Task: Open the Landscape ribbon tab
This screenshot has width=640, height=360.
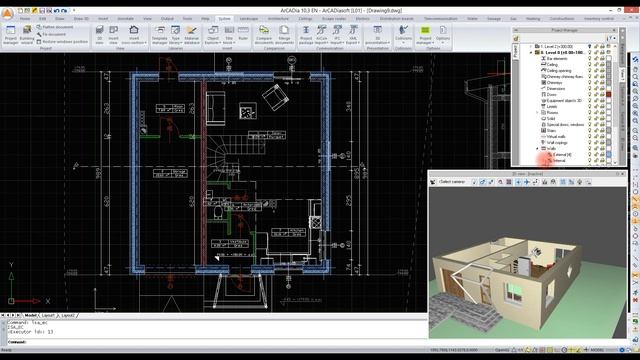Action: coord(249,19)
